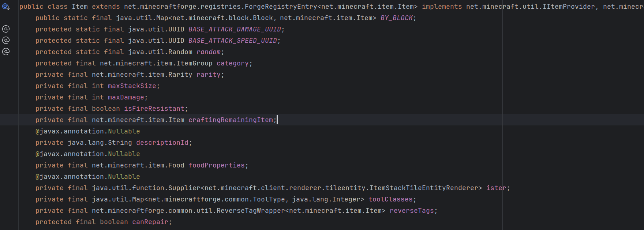The height and width of the screenshot is (230, 644).
Task: Place the cursor on the category field name
Action: click(232, 63)
